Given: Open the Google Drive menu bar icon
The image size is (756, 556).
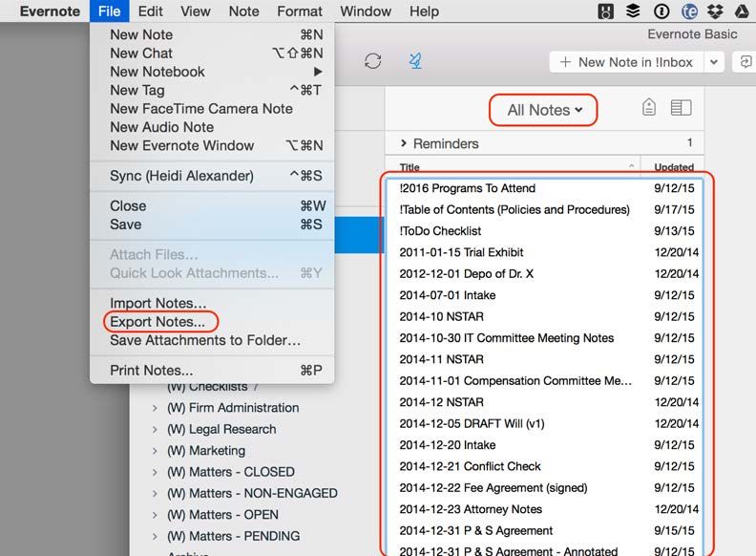Looking at the screenshot, I should click(742, 11).
